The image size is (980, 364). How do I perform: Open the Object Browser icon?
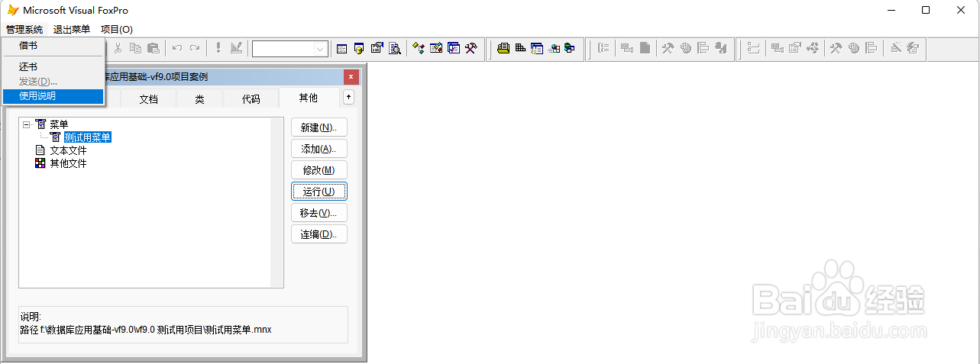[x=436, y=48]
